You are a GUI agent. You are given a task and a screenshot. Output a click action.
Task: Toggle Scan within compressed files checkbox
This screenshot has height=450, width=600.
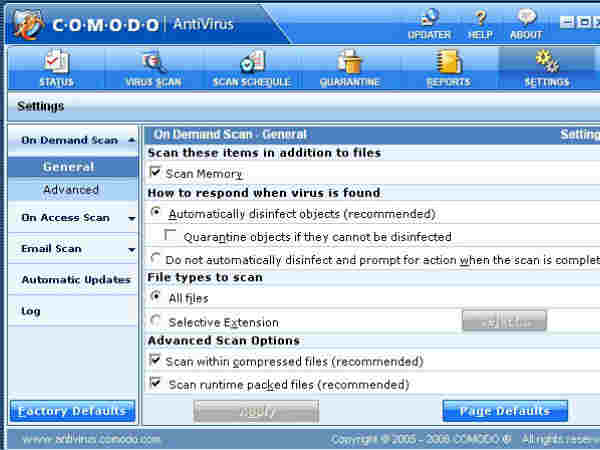(x=155, y=360)
